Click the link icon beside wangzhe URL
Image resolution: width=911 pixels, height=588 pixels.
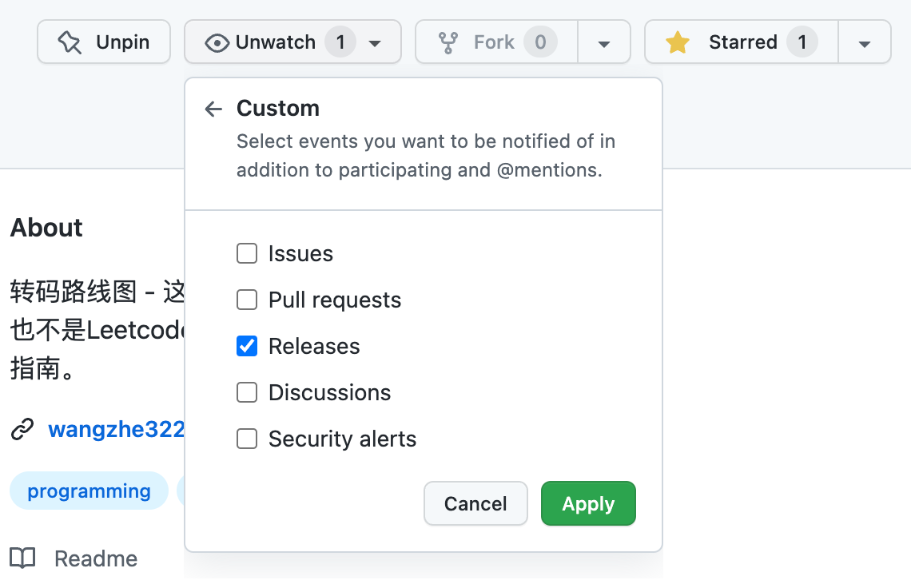(22, 430)
